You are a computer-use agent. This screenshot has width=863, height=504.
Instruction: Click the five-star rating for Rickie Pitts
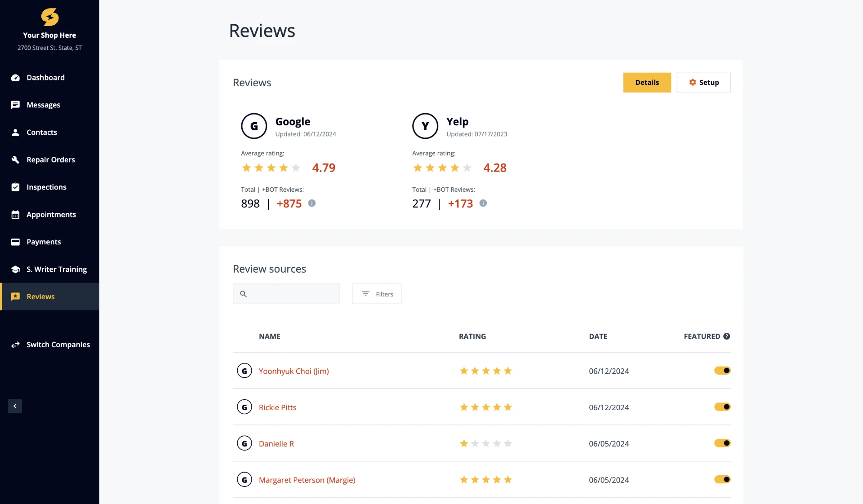pyautogui.click(x=486, y=407)
